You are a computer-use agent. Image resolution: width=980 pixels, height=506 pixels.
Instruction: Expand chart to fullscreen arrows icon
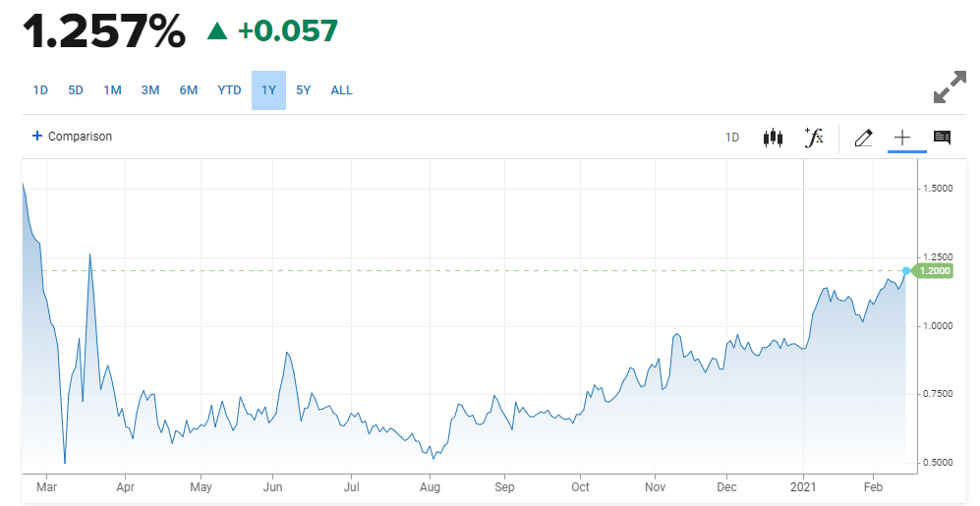click(950, 86)
